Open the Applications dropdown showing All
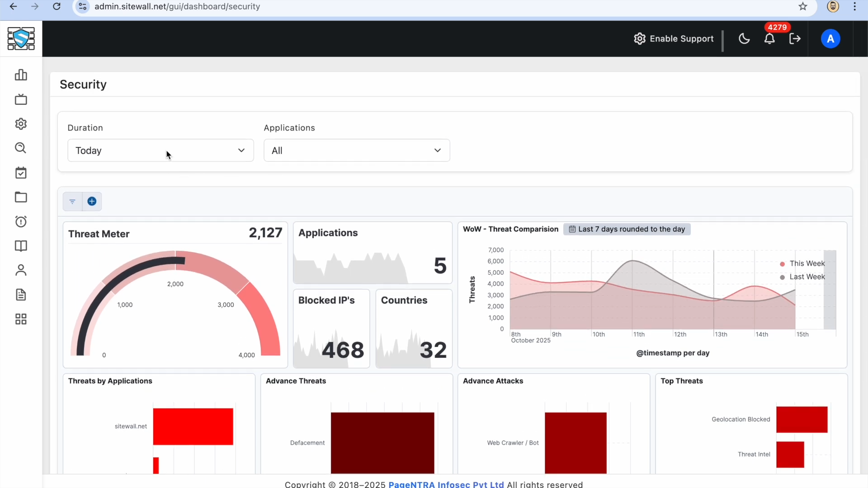 (x=357, y=150)
